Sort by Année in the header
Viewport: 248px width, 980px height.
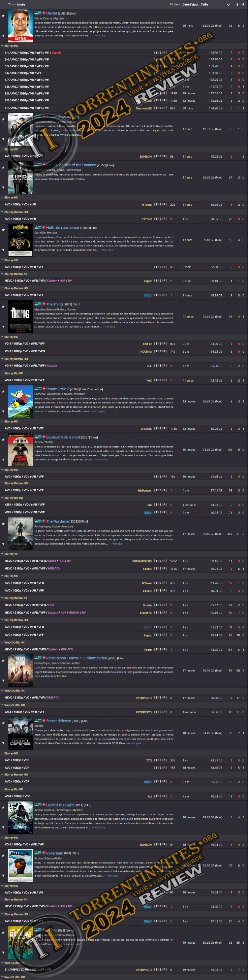click(x=21, y=5)
